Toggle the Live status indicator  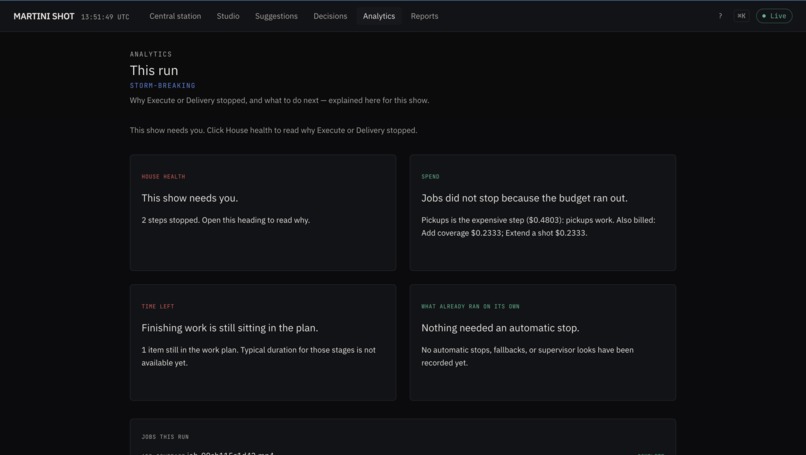coord(774,16)
